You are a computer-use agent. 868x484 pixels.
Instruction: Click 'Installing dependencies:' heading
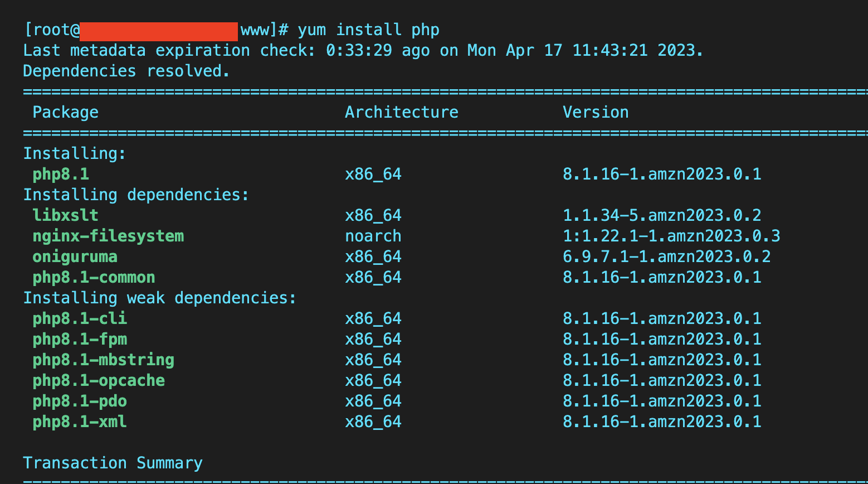[136, 195]
